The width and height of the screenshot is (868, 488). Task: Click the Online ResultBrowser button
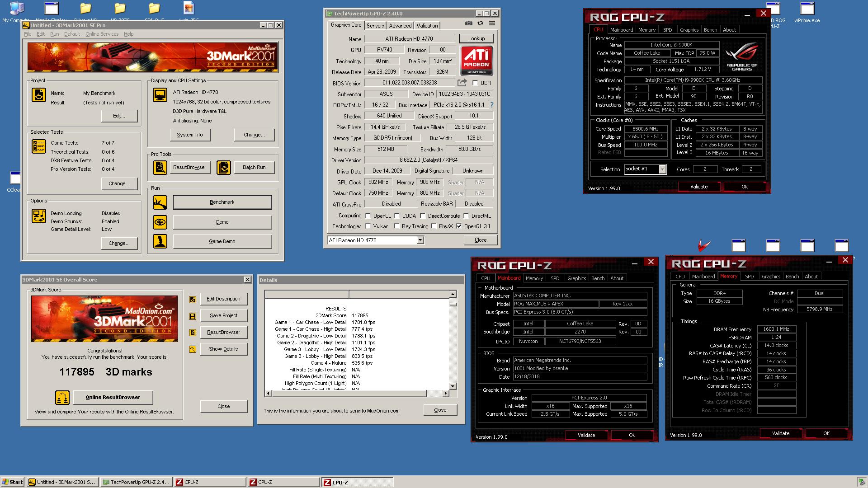pyautogui.click(x=113, y=397)
